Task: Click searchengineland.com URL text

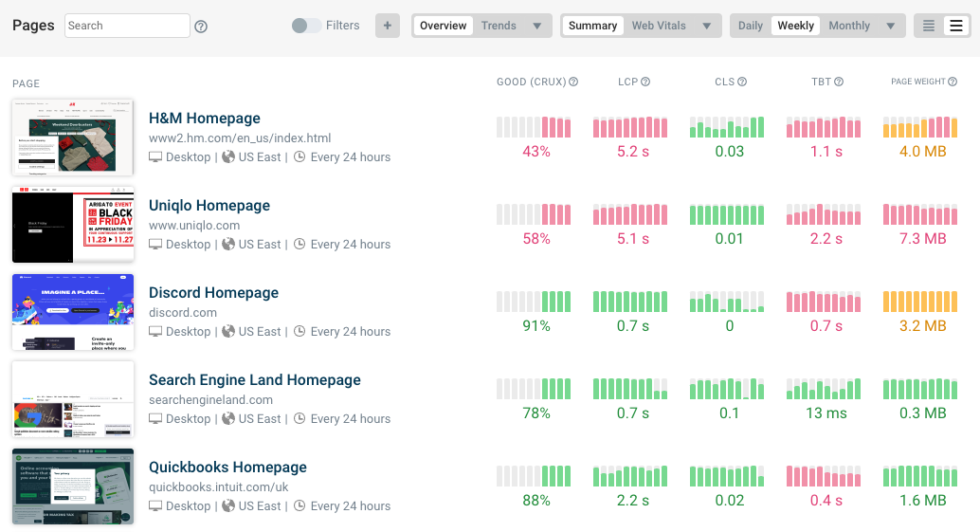Action: point(210,399)
